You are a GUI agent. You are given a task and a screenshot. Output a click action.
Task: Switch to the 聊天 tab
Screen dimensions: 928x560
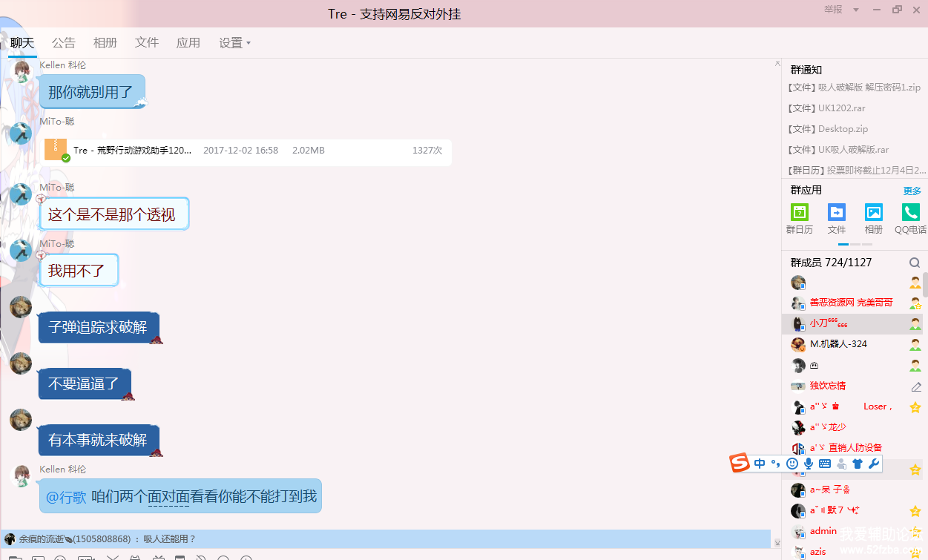coord(22,43)
